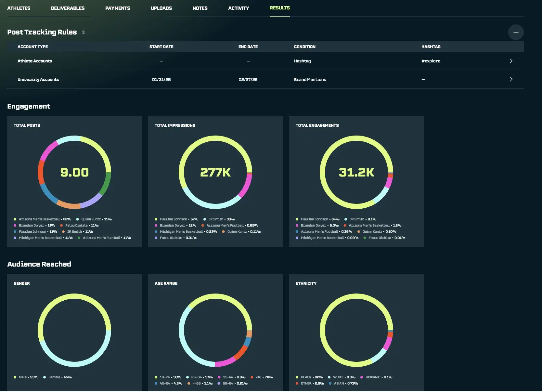This screenshot has width=542, height=392.
Task: Click the Account Type column header
Action: [32, 46]
